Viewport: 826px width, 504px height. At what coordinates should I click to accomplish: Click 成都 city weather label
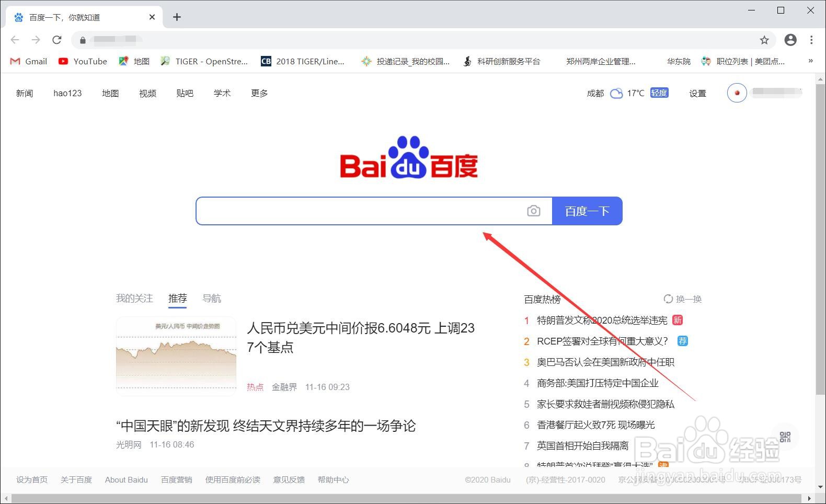[595, 93]
